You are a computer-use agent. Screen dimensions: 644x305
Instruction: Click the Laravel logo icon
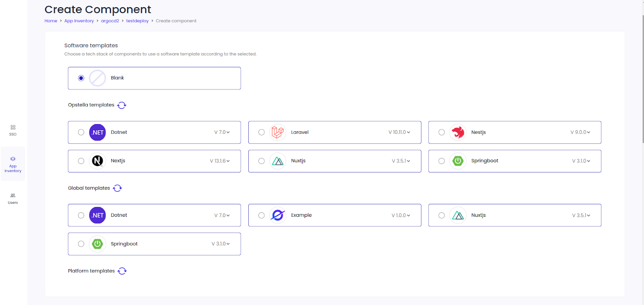(x=278, y=132)
